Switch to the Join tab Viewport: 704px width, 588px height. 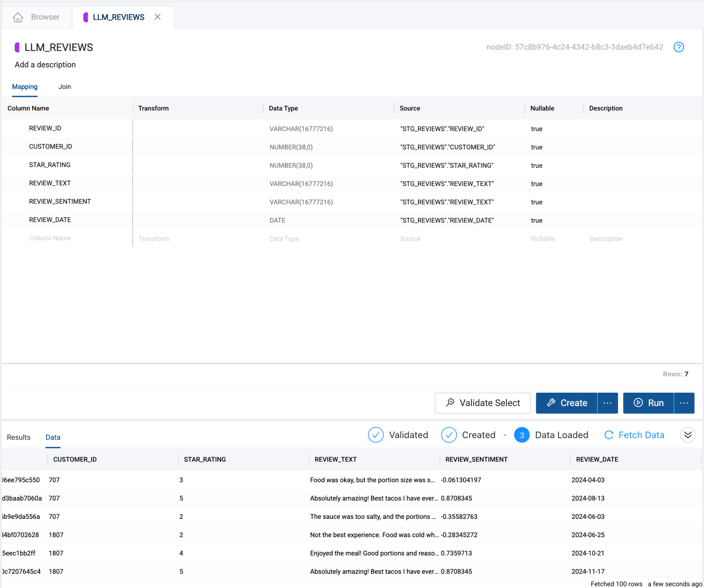tap(65, 87)
